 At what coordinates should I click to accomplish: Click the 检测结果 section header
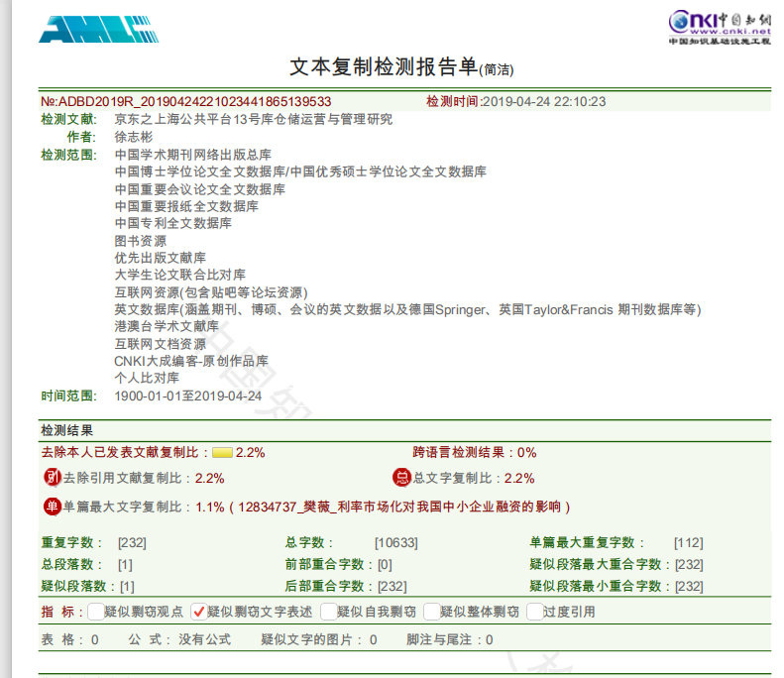tap(67, 430)
